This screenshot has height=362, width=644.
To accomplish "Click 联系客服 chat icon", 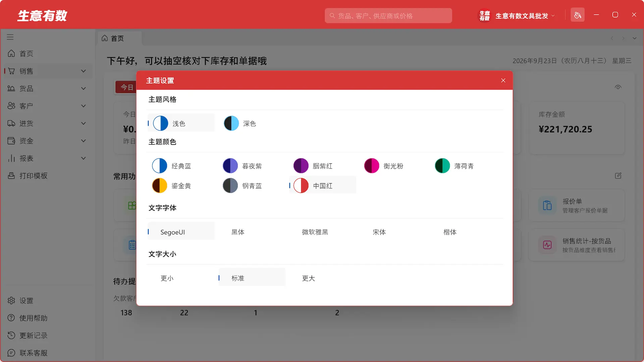I will 11,353.
